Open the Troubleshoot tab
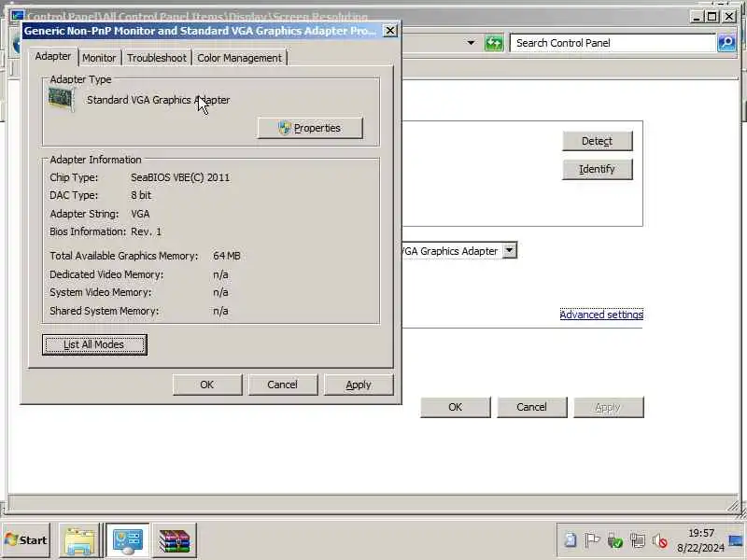This screenshot has height=560, width=747. click(157, 58)
